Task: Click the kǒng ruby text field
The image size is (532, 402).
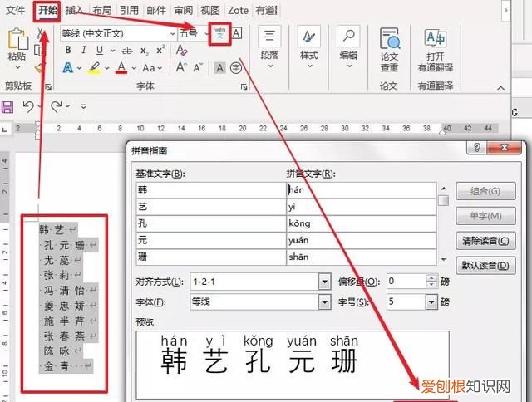Action: 362,223
